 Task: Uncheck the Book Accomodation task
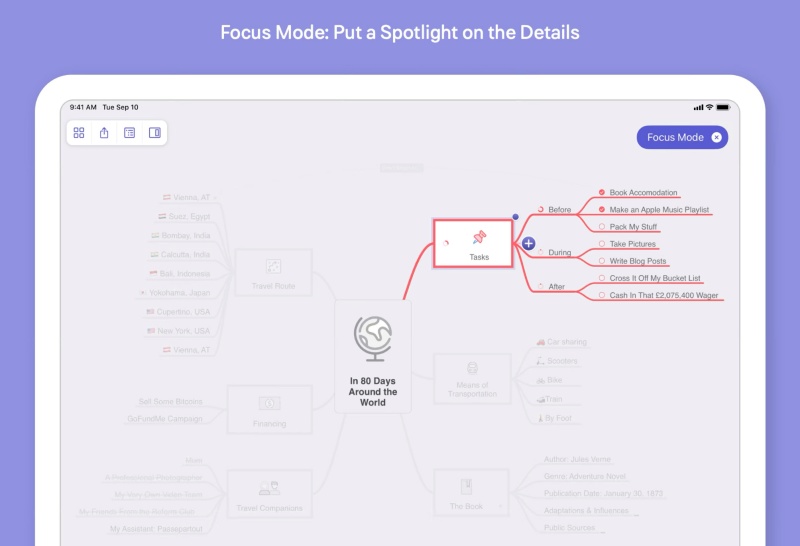point(602,192)
